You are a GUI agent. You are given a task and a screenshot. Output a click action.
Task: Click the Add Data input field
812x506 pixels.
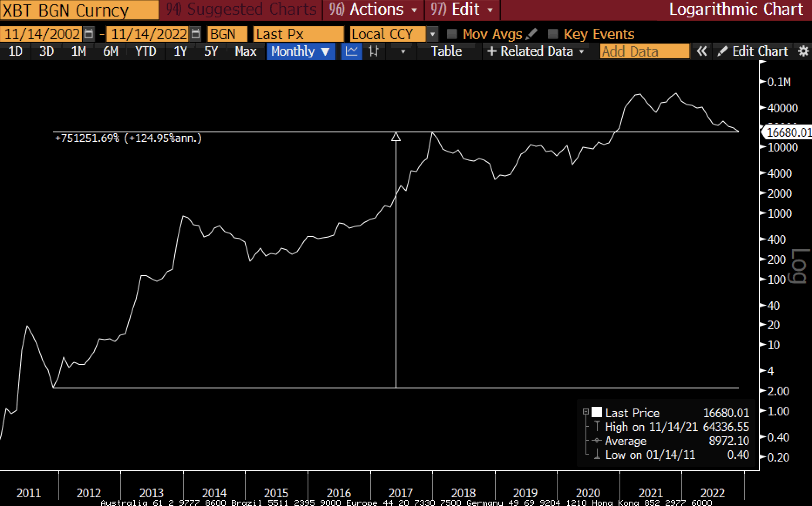[x=645, y=51]
